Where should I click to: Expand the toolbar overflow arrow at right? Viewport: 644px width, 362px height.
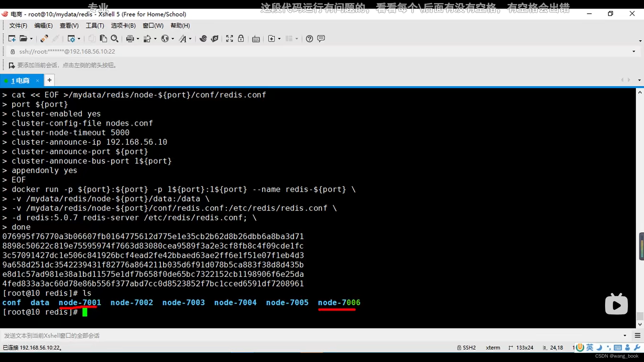click(x=640, y=41)
